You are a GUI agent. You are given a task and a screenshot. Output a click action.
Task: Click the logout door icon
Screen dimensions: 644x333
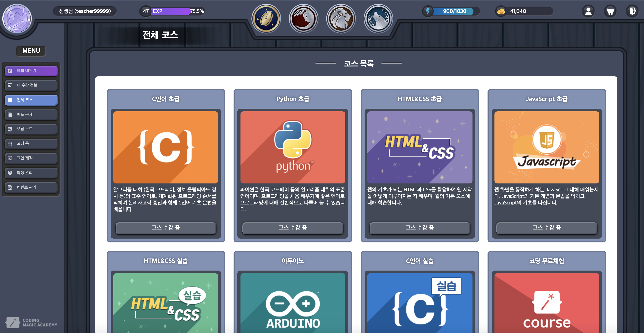click(632, 11)
